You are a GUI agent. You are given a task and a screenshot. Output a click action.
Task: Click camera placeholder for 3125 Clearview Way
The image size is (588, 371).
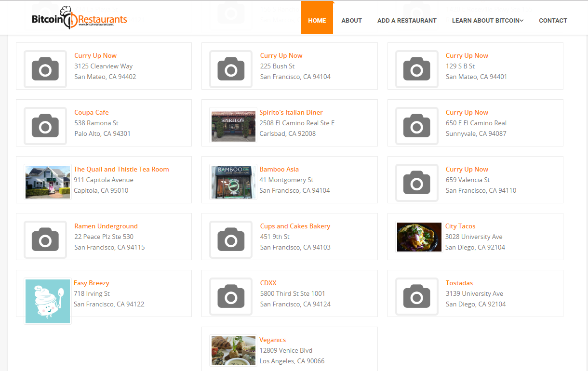coord(45,69)
